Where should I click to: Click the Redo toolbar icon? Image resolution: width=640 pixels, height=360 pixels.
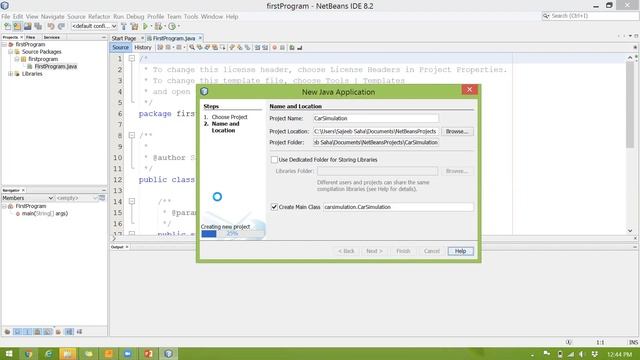(x=61, y=26)
